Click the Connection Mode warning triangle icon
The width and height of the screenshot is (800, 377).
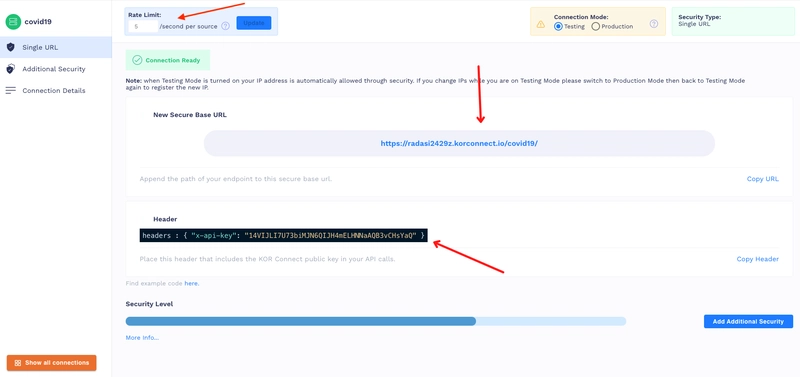[x=541, y=24]
